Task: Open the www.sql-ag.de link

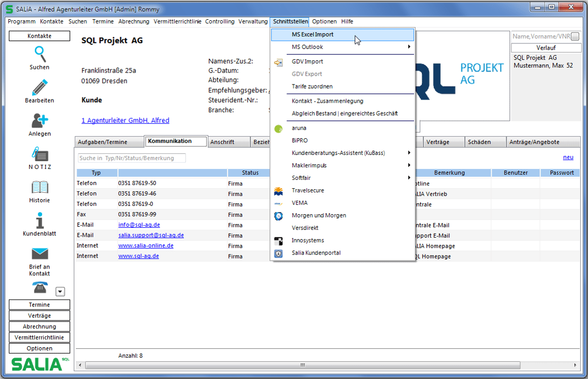Action: pos(139,256)
